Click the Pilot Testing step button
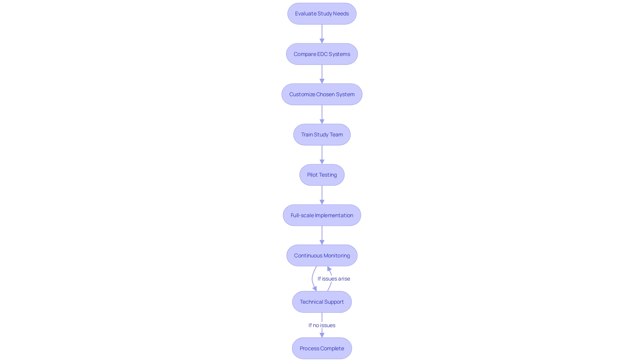The width and height of the screenshot is (644, 362). click(x=322, y=175)
